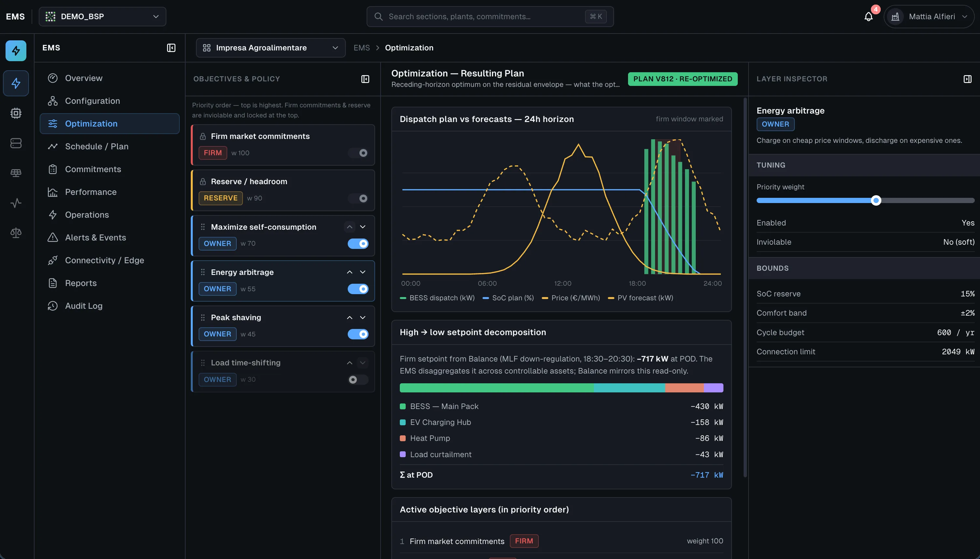
Task: Click the OWNER badge in Layer Inspector
Action: [x=775, y=124]
